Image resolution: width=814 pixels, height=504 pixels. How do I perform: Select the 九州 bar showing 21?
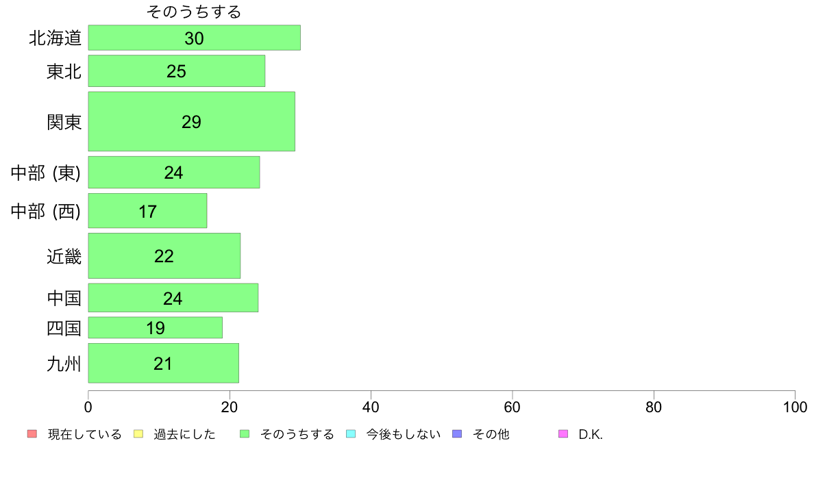click(x=164, y=363)
